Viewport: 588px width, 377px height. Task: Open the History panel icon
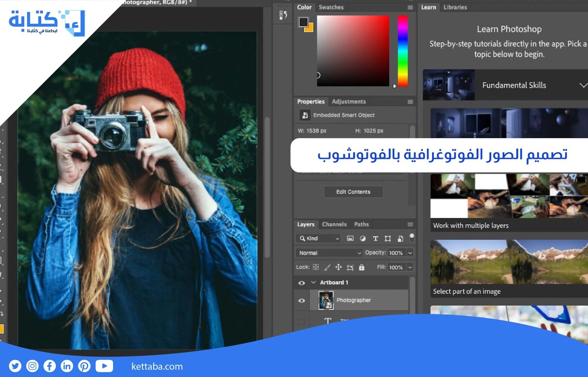283,15
